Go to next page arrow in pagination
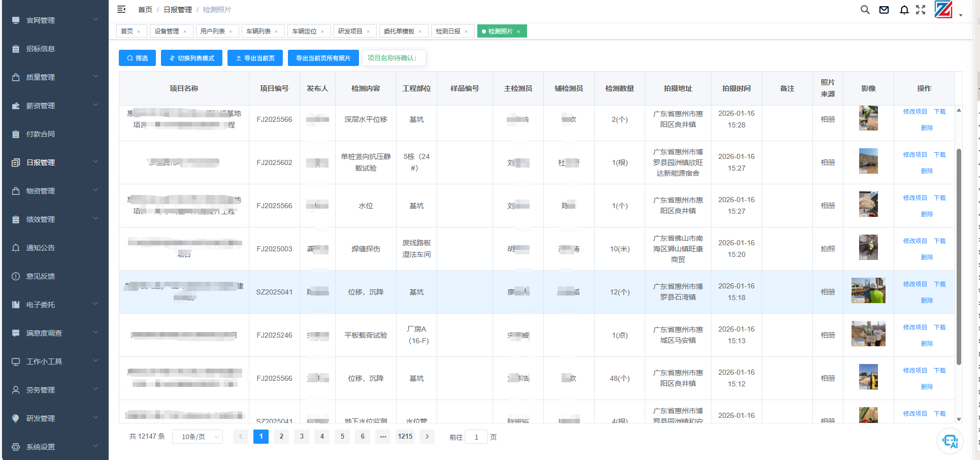980x460 pixels. click(427, 437)
